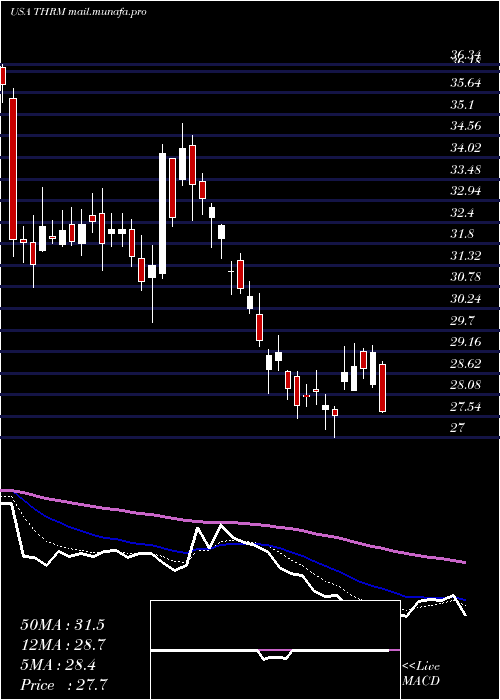
Task: Click the 29.7 price axis label
Action: (462, 321)
